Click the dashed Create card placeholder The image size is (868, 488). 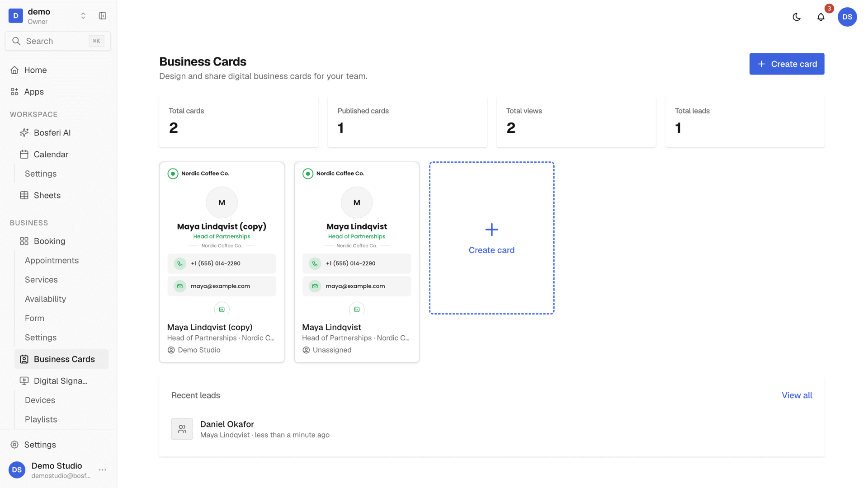tap(491, 238)
